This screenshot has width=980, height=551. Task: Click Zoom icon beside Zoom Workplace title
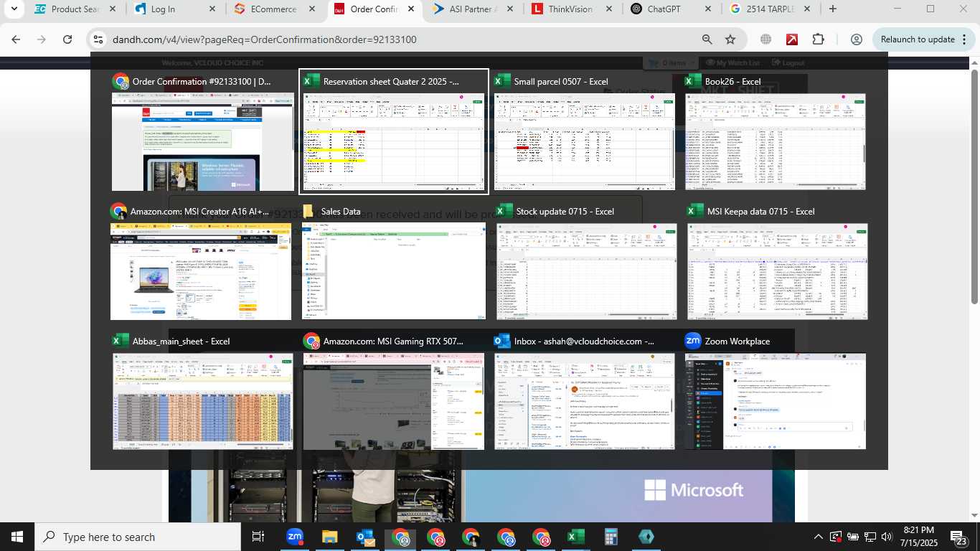pos(693,341)
